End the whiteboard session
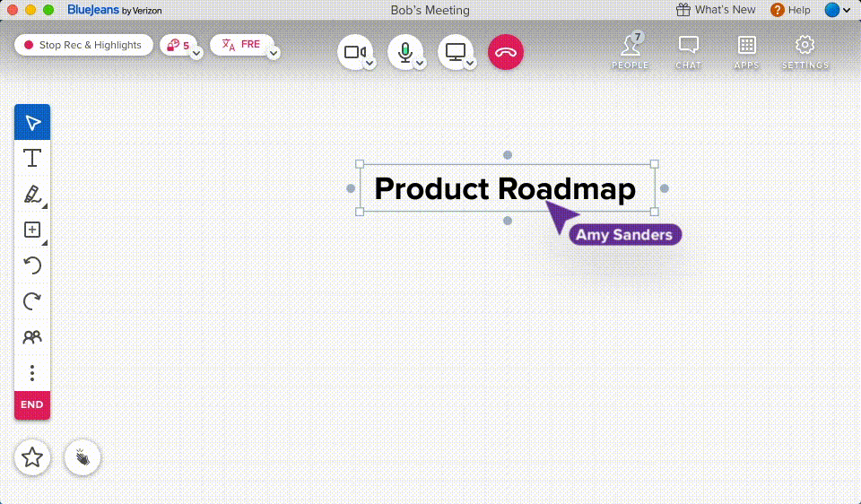 pos(32,404)
